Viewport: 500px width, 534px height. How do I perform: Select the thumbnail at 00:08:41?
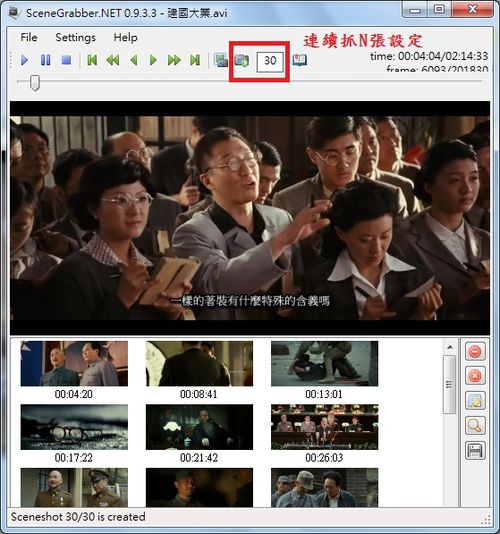pyautogui.click(x=199, y=364)
